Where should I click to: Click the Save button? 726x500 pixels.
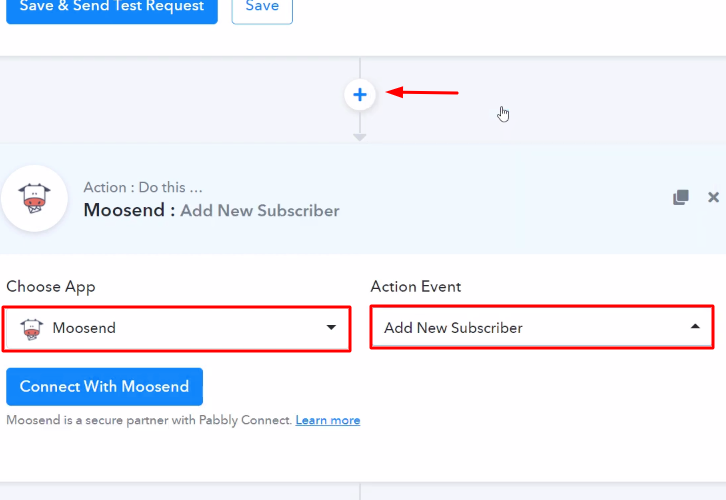tap(262, 9)
